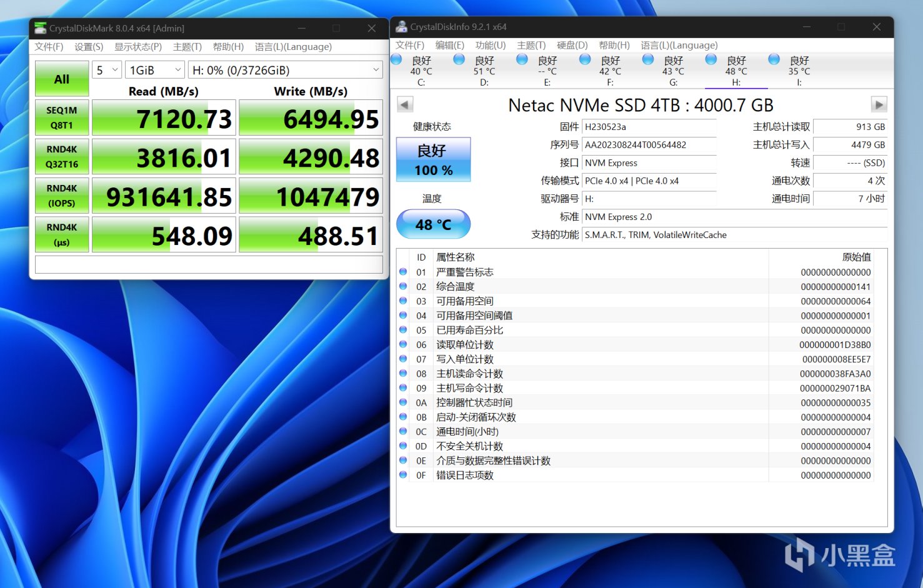Select the C: drive health status circle
The width and height of the screenshot is (923, 588).
pyautogui.click(x=396, y=58)
